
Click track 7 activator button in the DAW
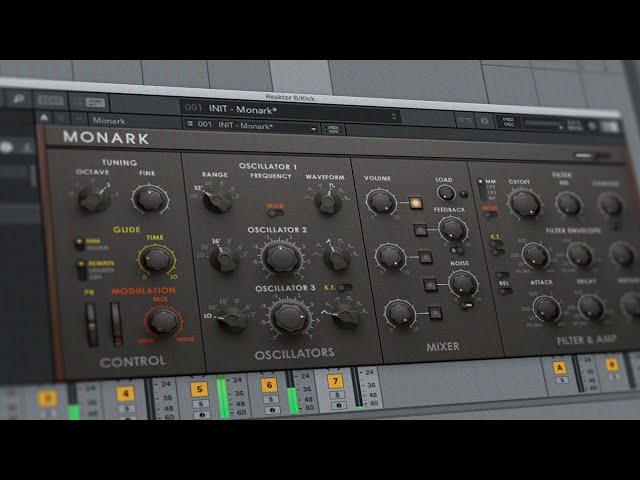[x=335, y=381]
